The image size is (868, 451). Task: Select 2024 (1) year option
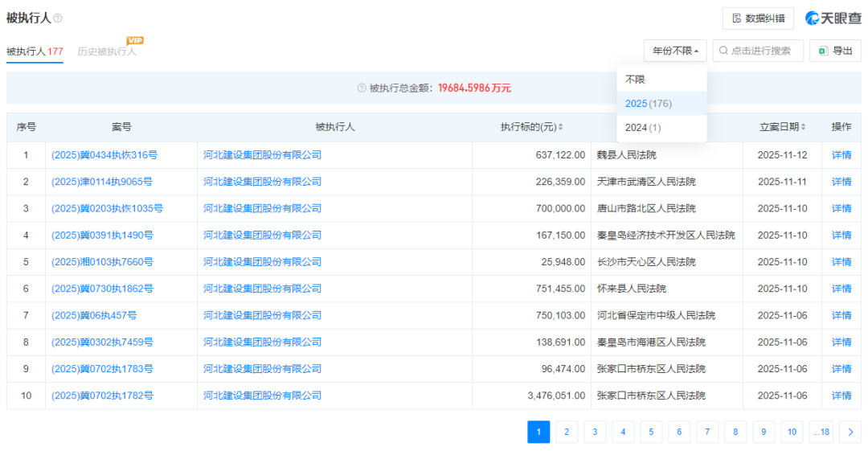(x=643, y=128)
